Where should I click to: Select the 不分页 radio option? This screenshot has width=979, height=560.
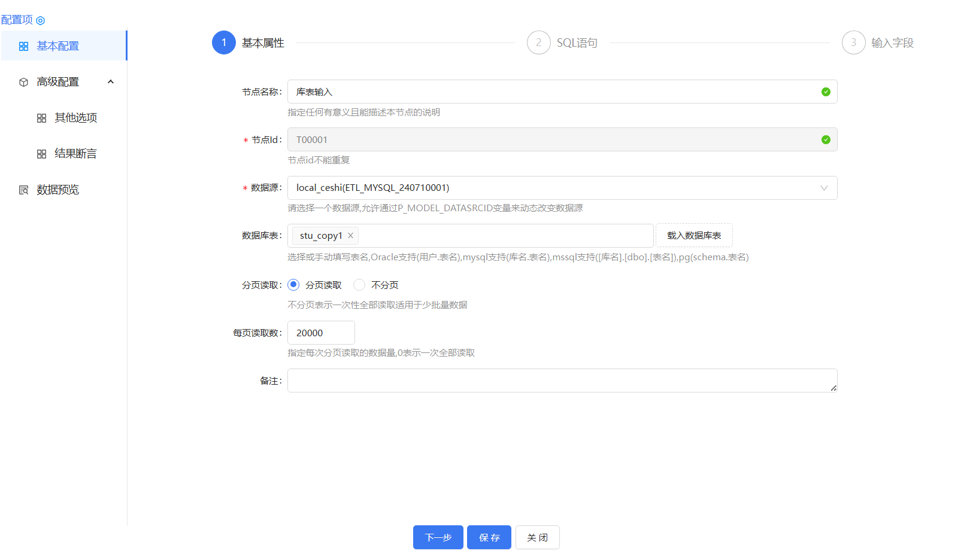coord(359,285)
